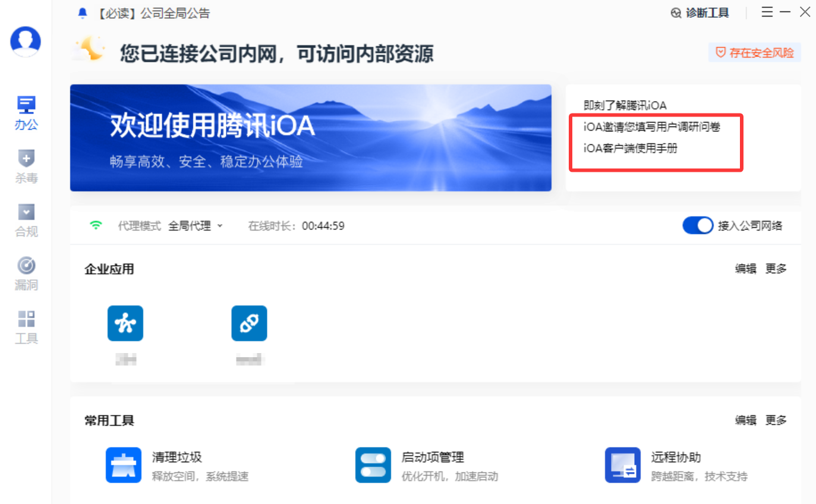
Task: Go to the 合规 compliance section
Action: coord(26,220)
